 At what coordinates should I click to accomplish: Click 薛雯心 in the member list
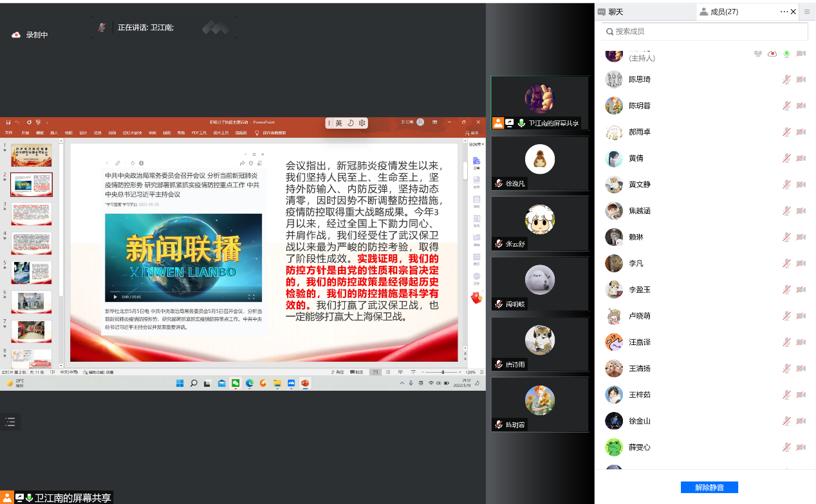[x=640, y=447]
